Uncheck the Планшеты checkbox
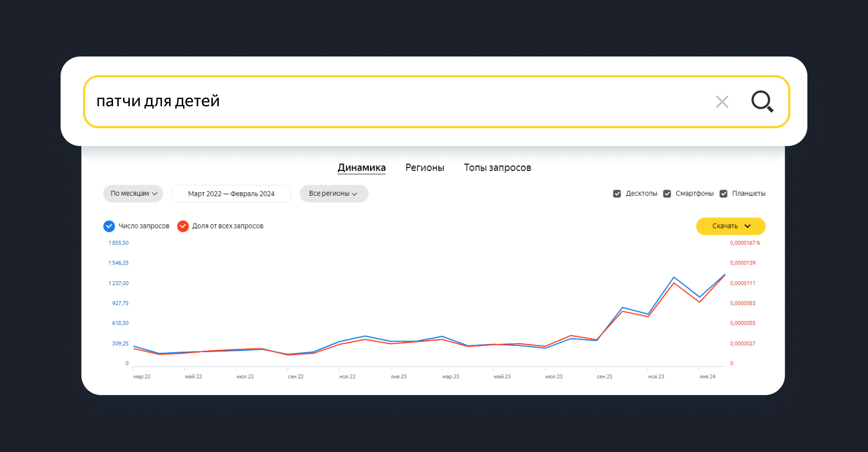The width and height of the screenshot is (868, 452). pyautogui.click(x=723, y=193)
